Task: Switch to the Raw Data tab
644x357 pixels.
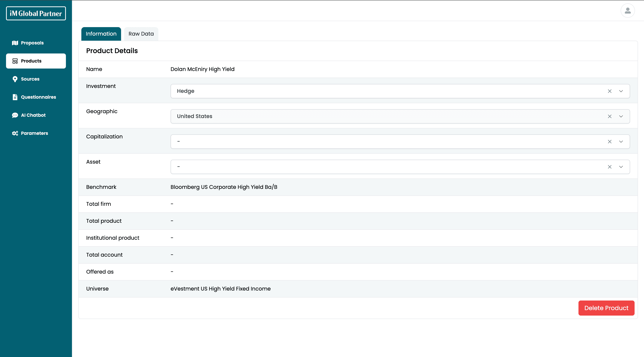Action: coord(141,34)
